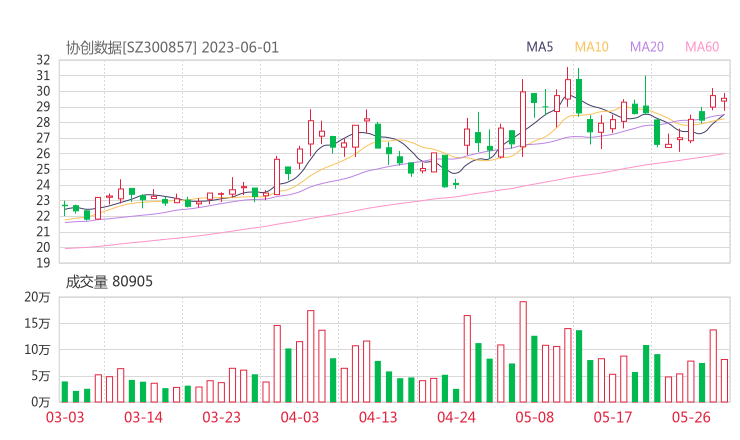Image resolution: width=740 pixels, height=440 pixels.
Task: Click the 20万 volume axis label
Action: coord(37,297)
